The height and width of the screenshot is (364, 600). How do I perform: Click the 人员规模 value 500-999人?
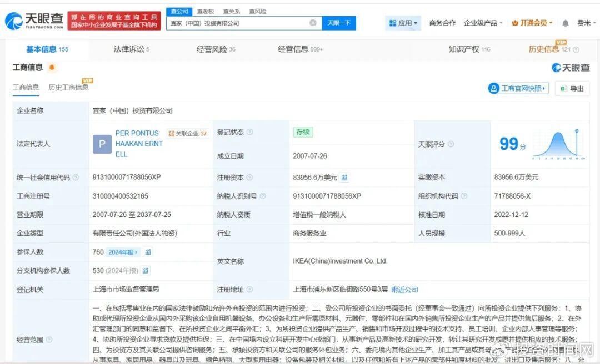509,233
